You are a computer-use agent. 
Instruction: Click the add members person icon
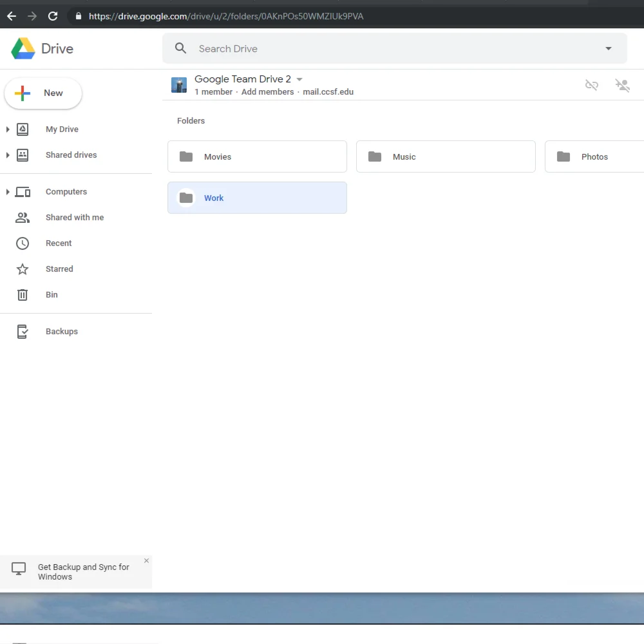point(621,85)
